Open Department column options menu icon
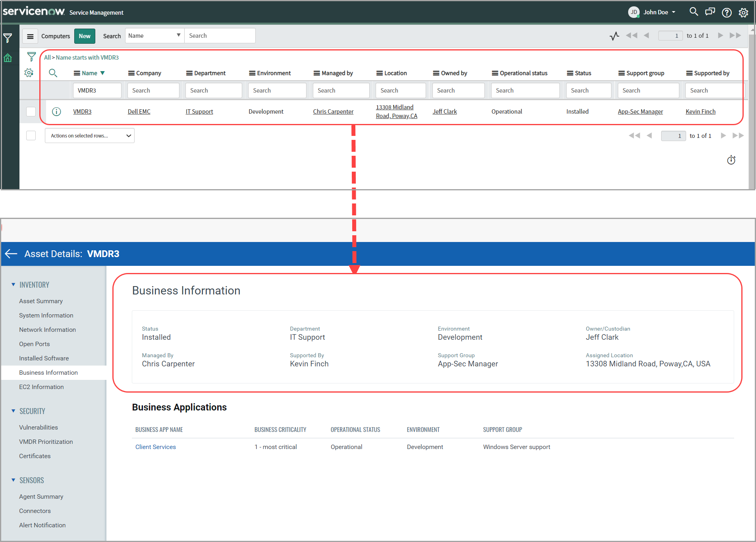Image resolution: width=756 pixels, height=542 pixels. coord(189,73)
